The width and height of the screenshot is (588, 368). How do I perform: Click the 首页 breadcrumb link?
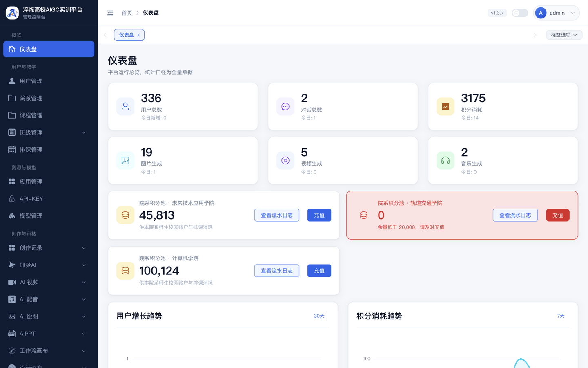pyautogui.click(x=127, y=13)
